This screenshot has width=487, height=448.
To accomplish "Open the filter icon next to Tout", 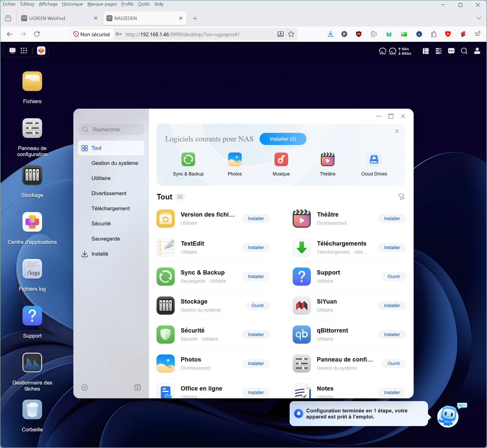I will point(402,197).
